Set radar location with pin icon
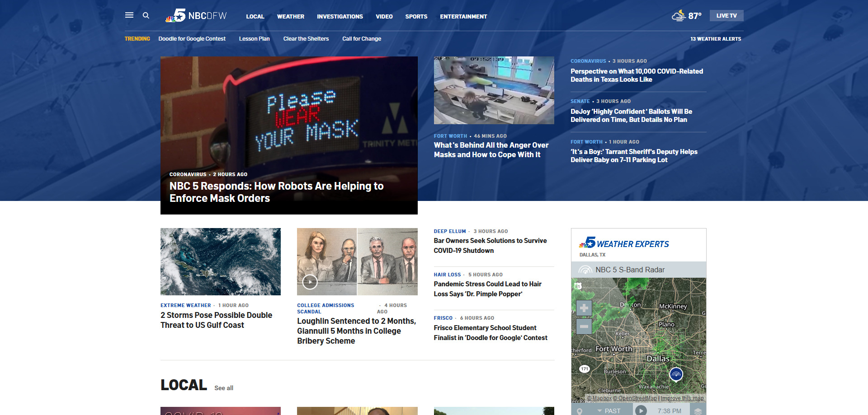This screenshot has width=868, height=415. 580,411
